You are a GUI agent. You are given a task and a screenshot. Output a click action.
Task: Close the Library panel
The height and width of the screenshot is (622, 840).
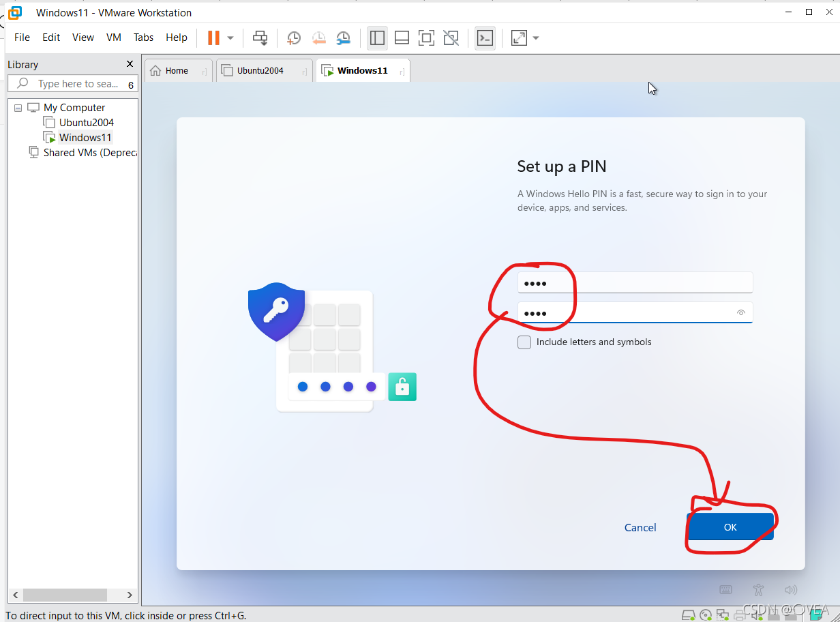coord(130,64)
